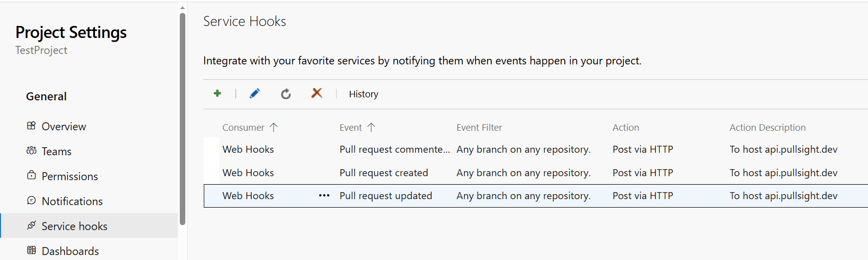This screenshot has width=868, height=260.
Task: Click the Action Description column header
Action: pos(768,127)
